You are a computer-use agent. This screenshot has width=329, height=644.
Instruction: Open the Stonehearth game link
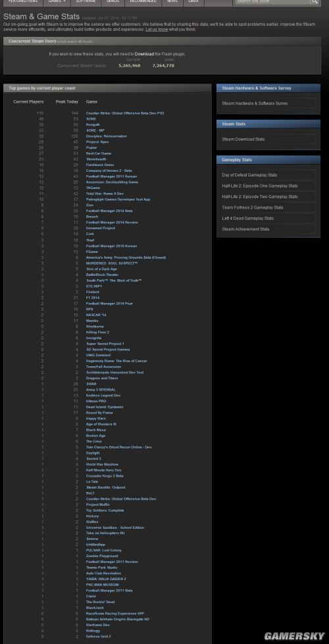(96, 159)
